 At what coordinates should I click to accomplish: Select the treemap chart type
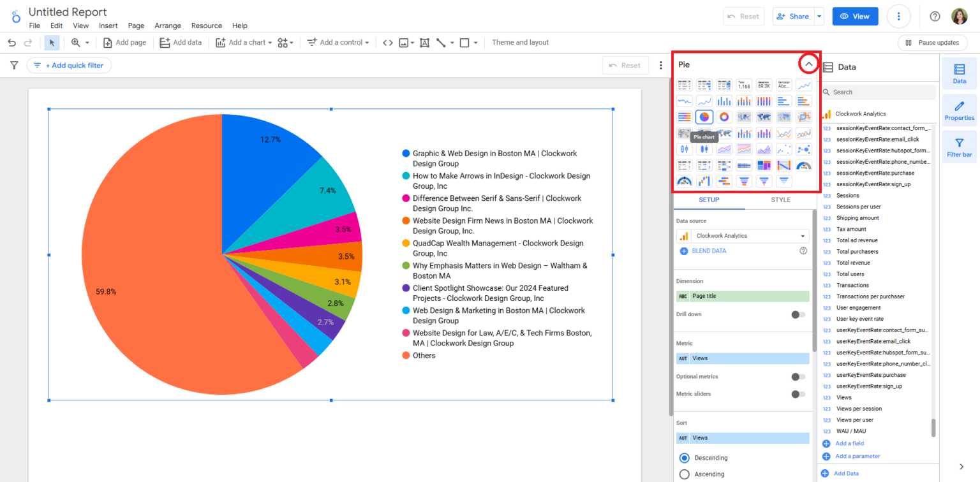coord(763,164)
